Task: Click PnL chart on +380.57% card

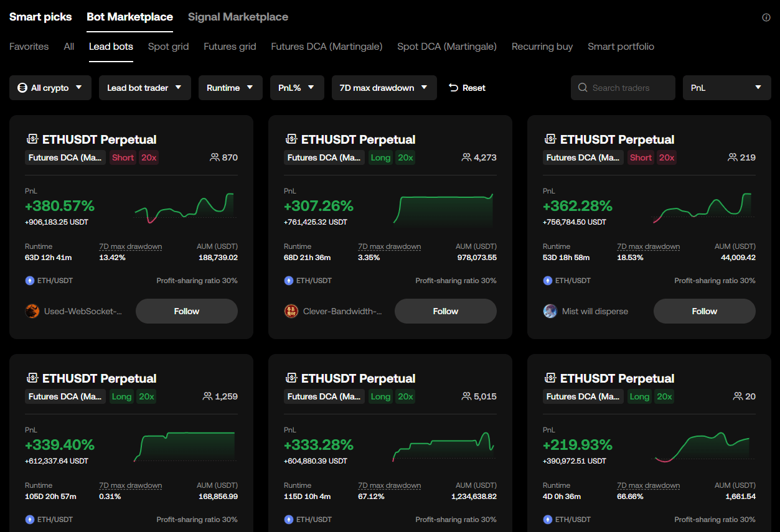Action: [184, 208]
